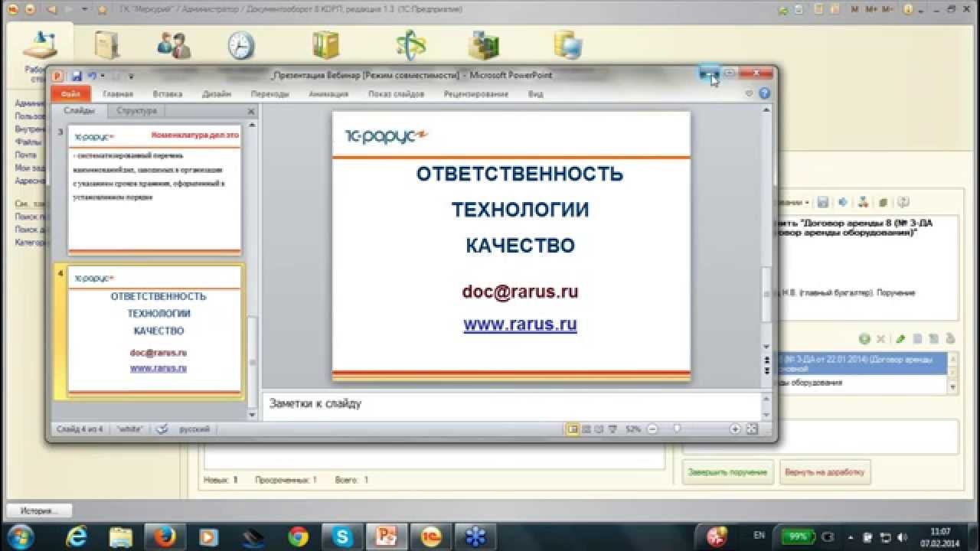Click the EN language indicator in tray
This screenshot has width=980, height=551.
[x=759, y=536]
